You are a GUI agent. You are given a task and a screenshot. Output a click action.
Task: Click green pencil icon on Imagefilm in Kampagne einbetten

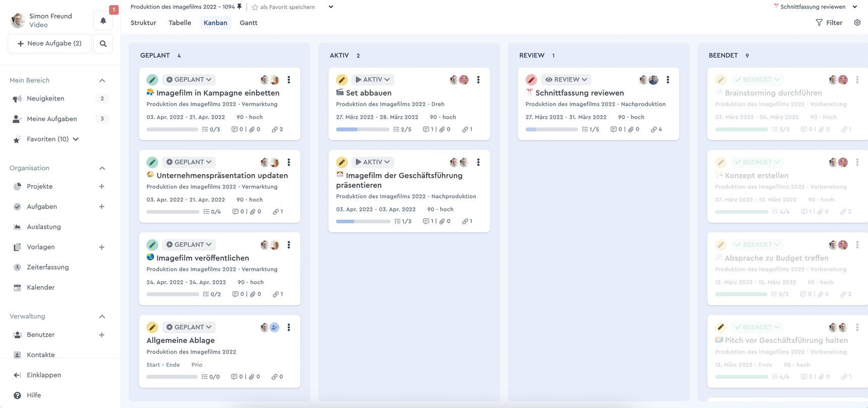coord(152,80)
